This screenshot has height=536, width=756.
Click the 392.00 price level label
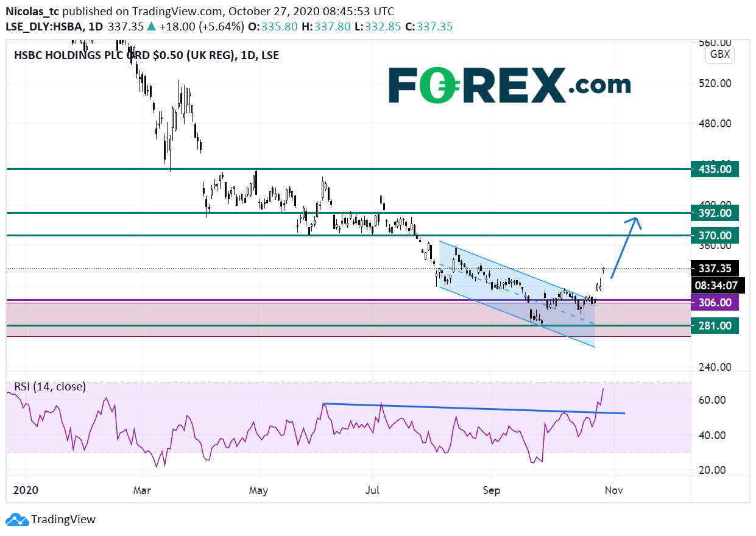(715, 213)
